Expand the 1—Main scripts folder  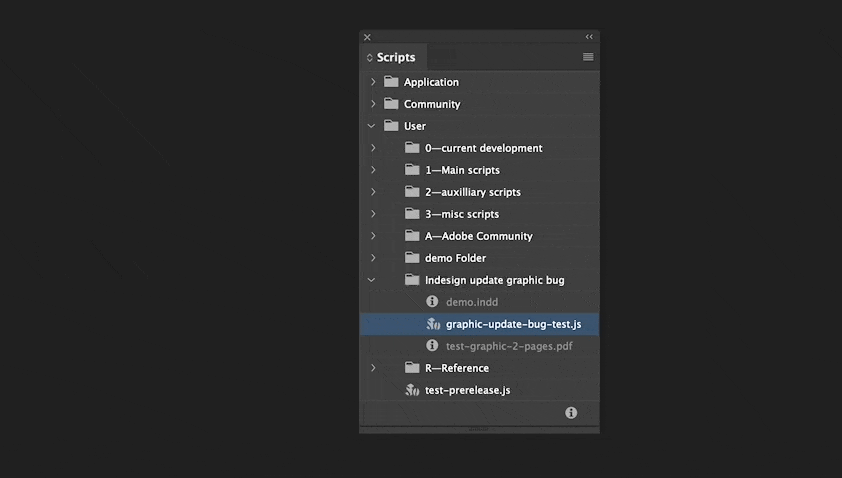[x=373, y=170]
